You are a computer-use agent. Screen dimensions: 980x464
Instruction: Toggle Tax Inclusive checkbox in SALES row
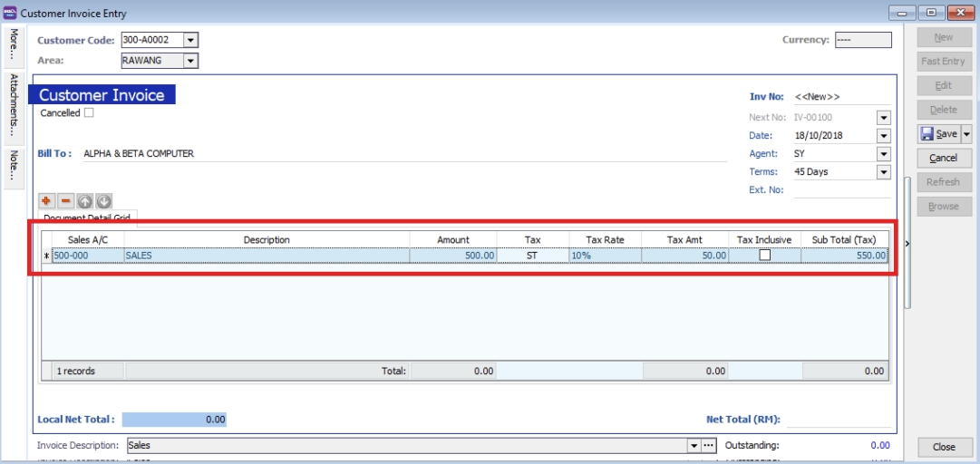tap(764, 256)
